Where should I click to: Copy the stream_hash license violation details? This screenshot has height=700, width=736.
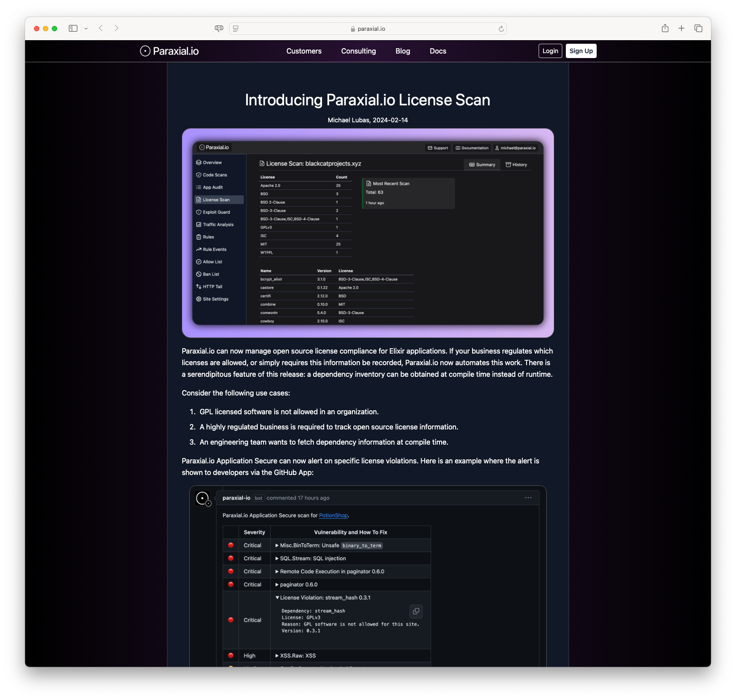tap(416, 612)
